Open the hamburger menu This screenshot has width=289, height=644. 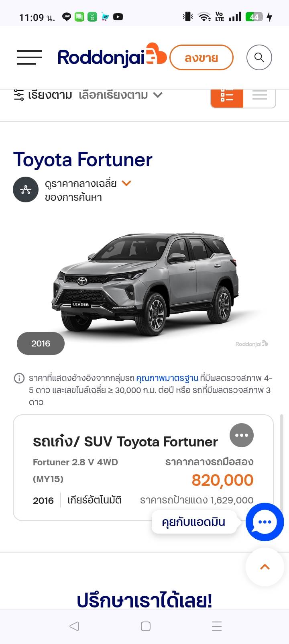(29, 57)
